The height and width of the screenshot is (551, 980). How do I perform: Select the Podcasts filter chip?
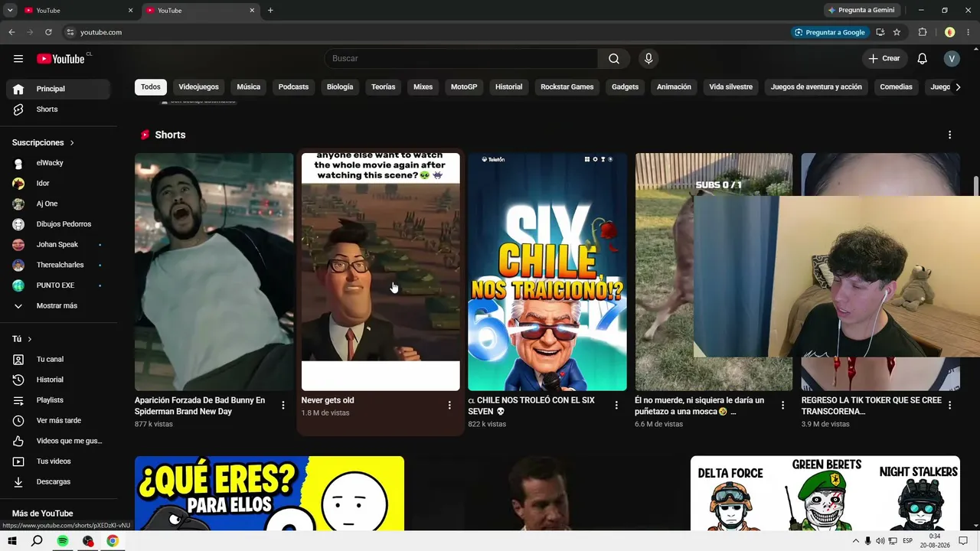[293, 87]
